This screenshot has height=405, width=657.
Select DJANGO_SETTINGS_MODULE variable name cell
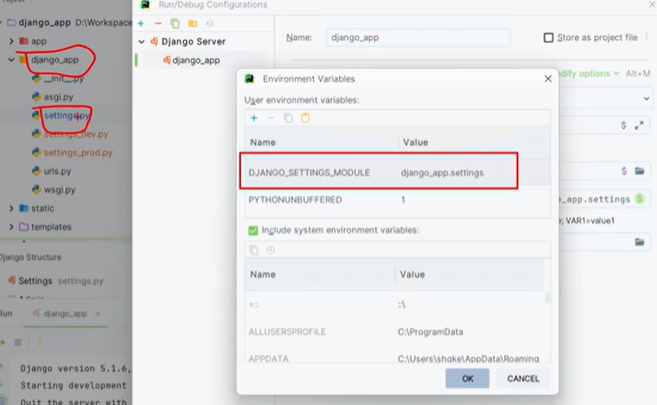click(x=309, y=173)
